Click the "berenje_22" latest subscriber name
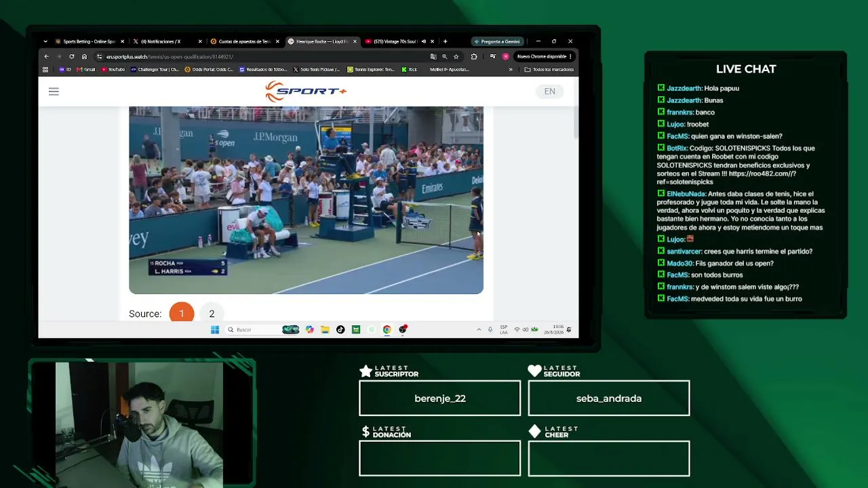868x488 pixels. (x=440, y=399)
